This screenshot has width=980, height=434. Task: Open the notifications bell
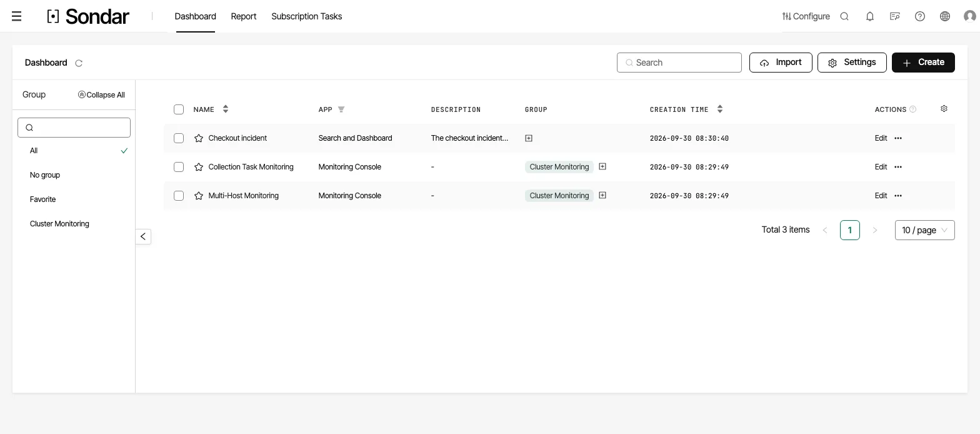pyautogui.click(x=869, y=16)
